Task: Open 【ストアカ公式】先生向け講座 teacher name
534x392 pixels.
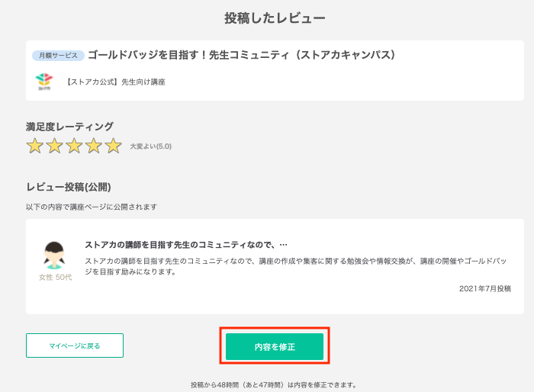Action: point(115,82)
